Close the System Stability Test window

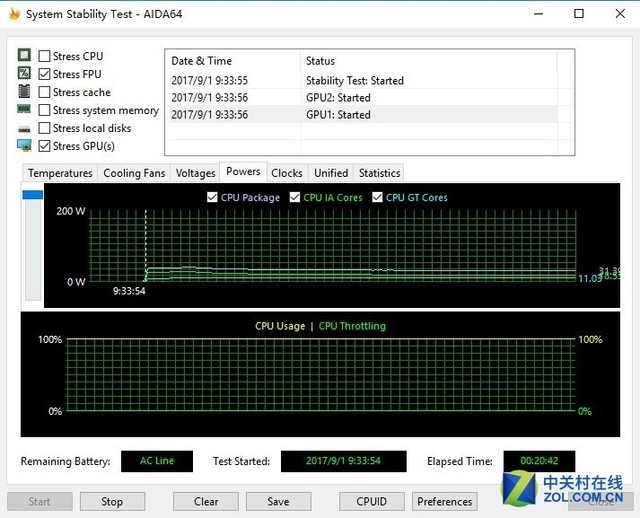(620, 14)
